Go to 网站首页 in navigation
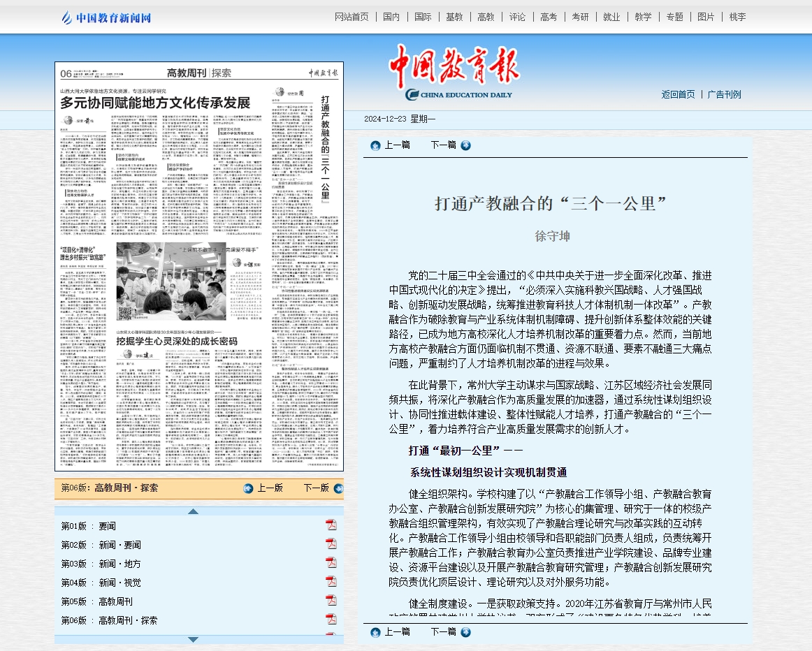Screen dimensions: 812x651 pyautogui.click(x=351, y=17)
